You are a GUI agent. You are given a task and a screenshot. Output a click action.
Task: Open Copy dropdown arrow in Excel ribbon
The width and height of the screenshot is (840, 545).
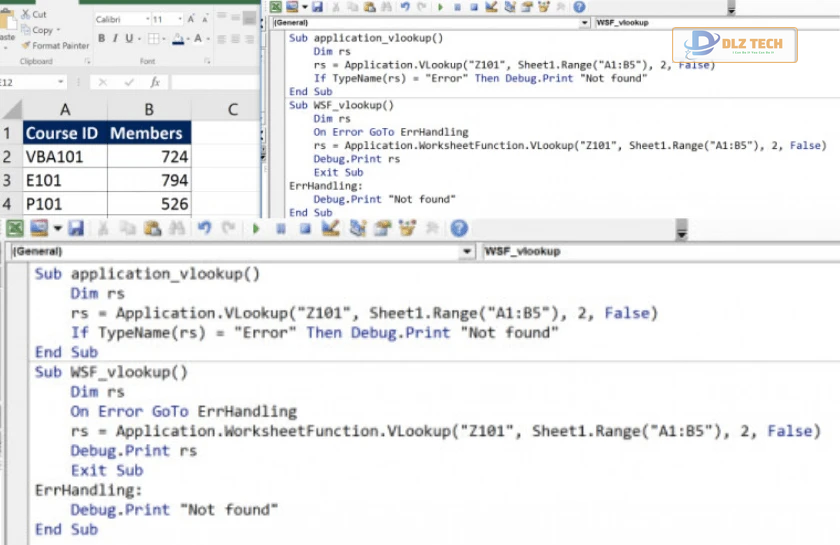pyautogui.click(x=58, y=30)
